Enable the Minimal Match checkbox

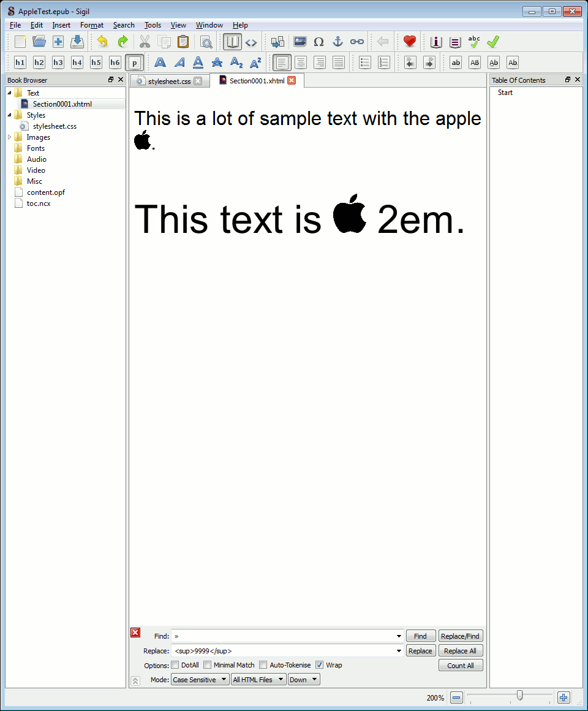point(208,665)
